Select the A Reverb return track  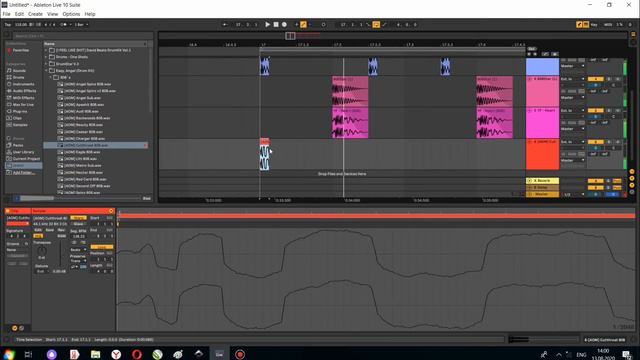click(x=542, y=180)
